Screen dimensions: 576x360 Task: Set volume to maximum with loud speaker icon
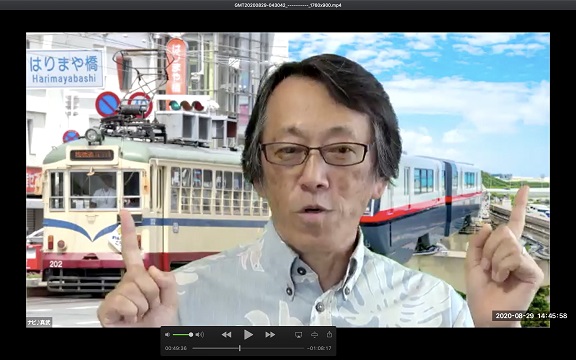pos(200,335)
